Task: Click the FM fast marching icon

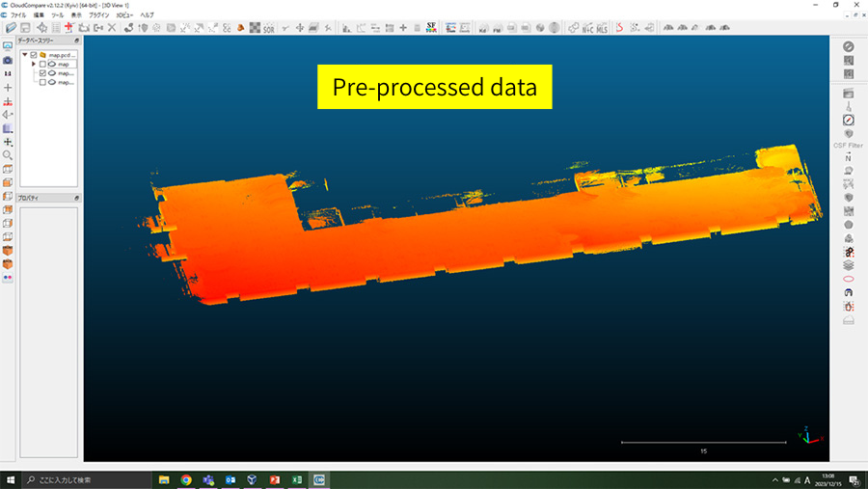Action: point(497,28)
